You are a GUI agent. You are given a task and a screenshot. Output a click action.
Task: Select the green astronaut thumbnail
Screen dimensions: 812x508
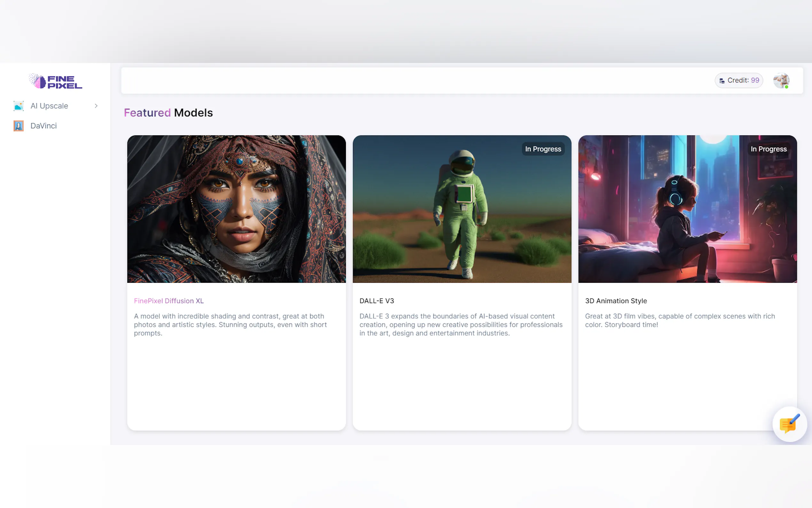coord(462,209)
